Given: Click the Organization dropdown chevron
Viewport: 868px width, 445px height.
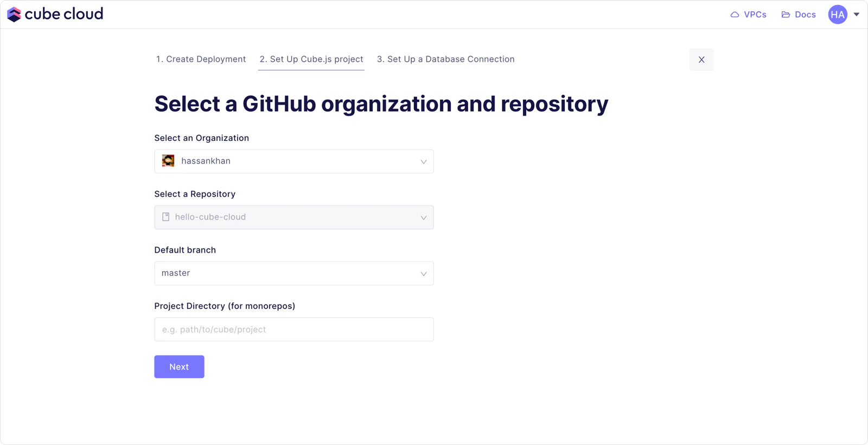Looking at the screenshot, I should click(x=424, y=162).
